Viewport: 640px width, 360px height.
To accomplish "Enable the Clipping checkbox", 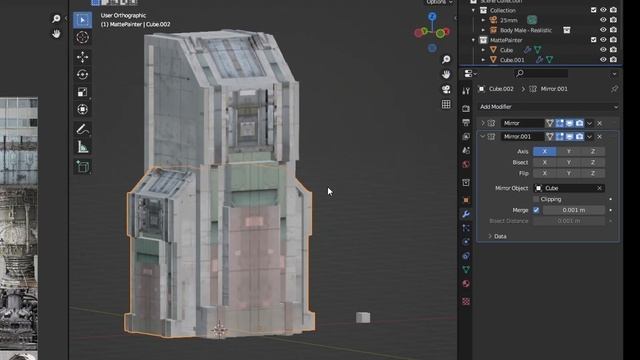I will 536,199.
